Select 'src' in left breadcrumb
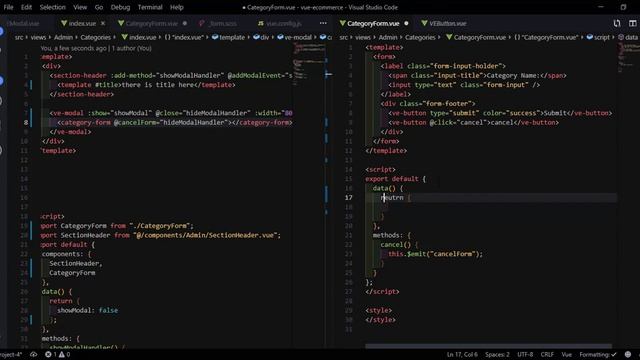The height and width of the screenshot is (360, 640). tap(19, 38)
